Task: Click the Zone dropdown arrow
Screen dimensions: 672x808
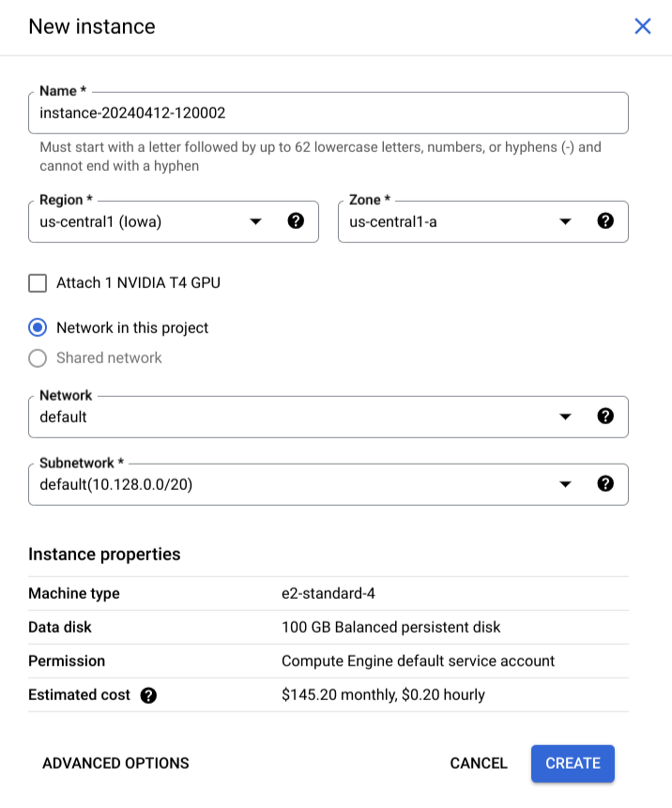Action: click(565, 221)
